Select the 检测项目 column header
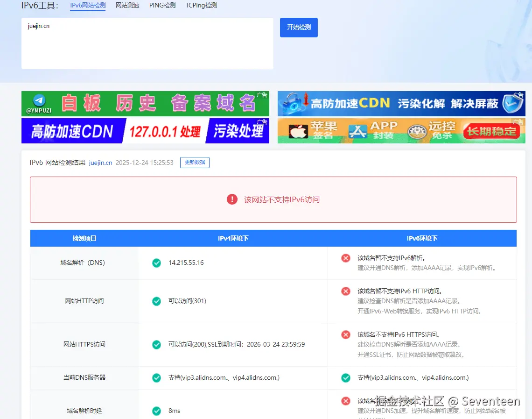532x419 pixels. coord(84,238)
